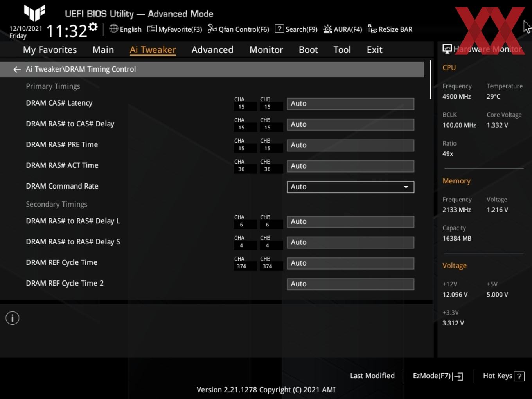Click the DRAM REF Cycle Time 2 field
Viewport: 532px width, 399px height.
coord(350,284)
